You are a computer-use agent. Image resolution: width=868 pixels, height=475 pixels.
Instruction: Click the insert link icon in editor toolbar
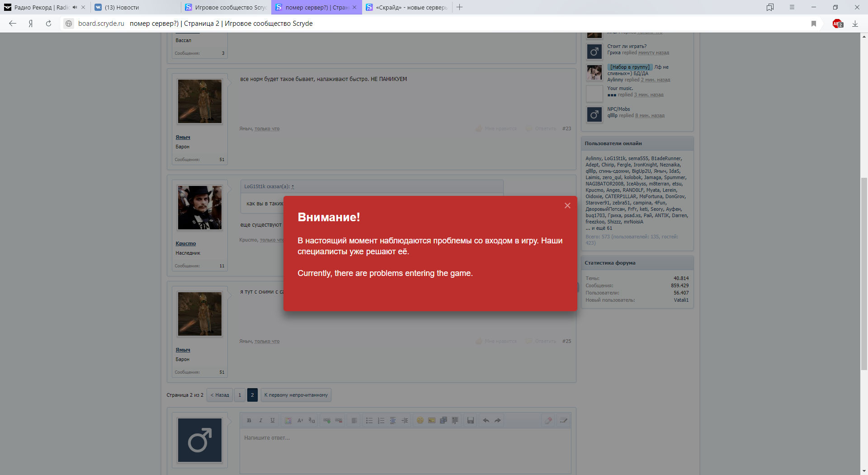click(x=327, y=421)
